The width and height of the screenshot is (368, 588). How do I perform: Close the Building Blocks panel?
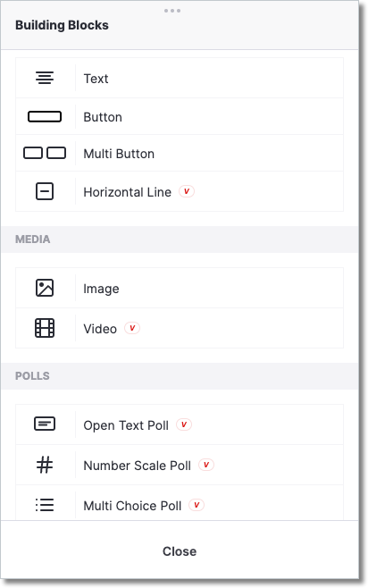tap(180, 551)
